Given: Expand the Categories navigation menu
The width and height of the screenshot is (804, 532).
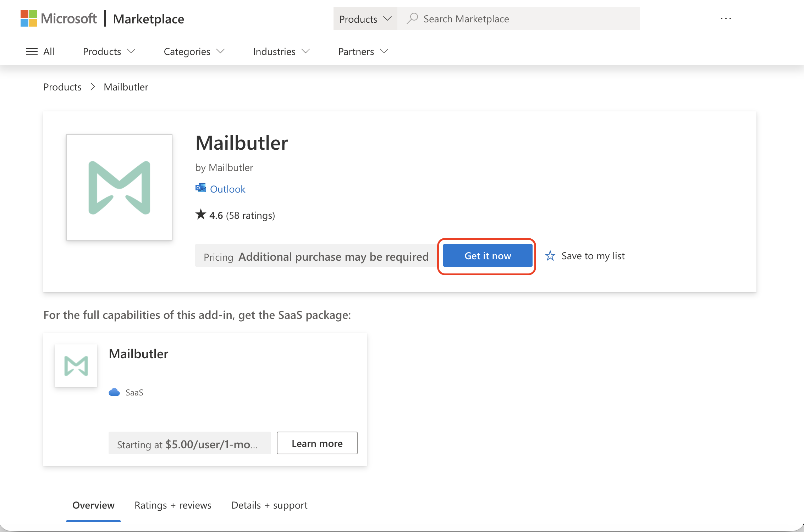Looking at the screenshot, I should [x=194, y=51].
